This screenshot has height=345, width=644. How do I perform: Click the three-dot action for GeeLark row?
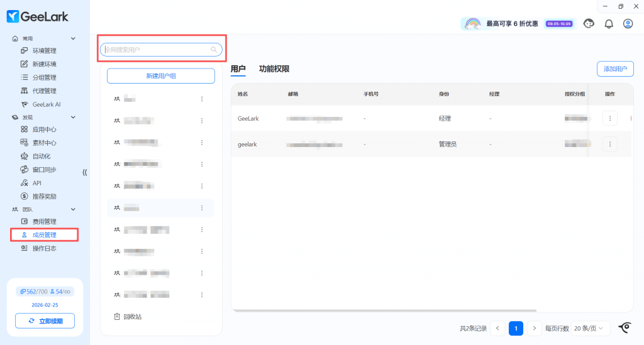(609, 118)
